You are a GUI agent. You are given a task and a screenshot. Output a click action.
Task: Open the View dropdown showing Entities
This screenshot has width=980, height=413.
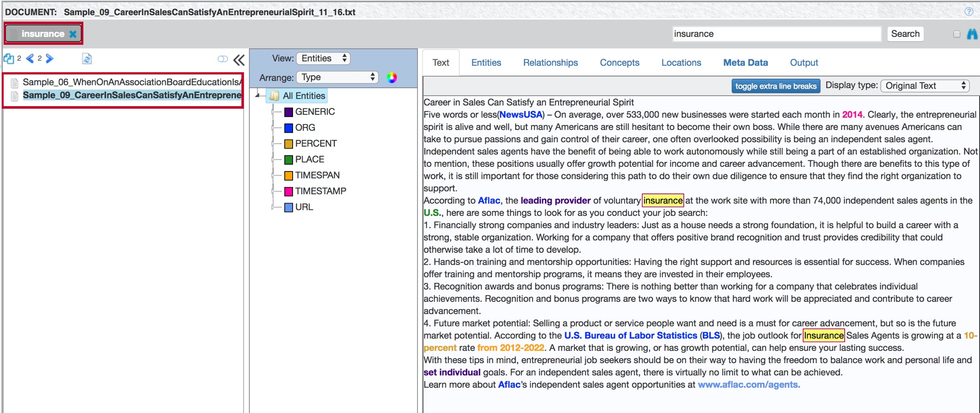click(x=323, y=59)
